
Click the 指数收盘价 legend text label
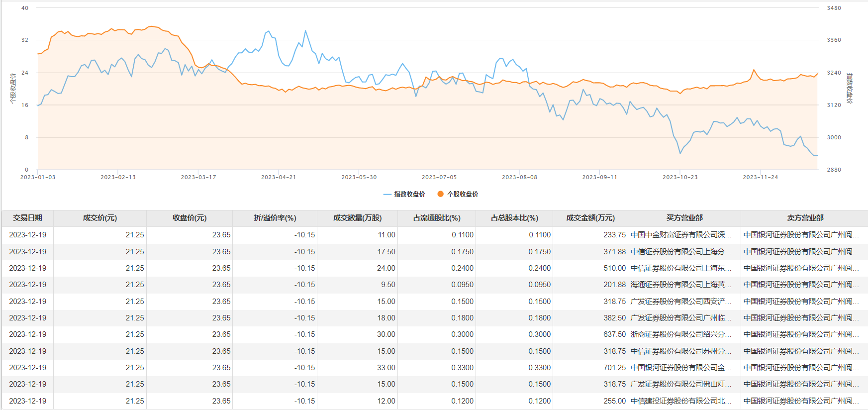click(409, 194)
